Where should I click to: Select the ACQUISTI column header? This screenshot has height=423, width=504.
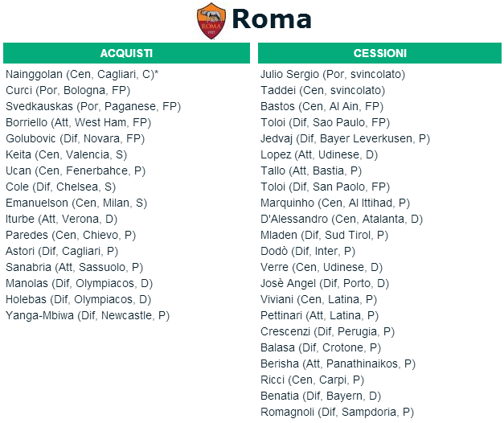coord(126,53)
